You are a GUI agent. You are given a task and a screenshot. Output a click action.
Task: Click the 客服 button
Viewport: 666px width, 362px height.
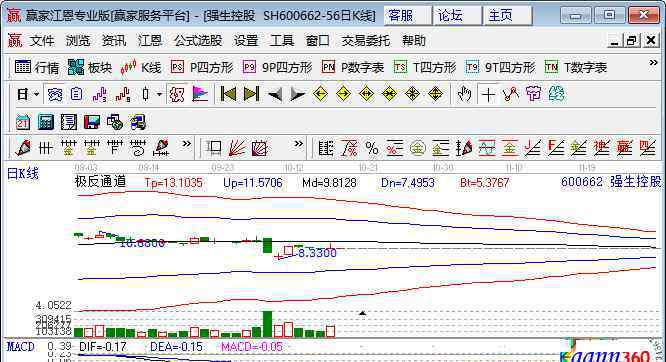coord(408,16)
